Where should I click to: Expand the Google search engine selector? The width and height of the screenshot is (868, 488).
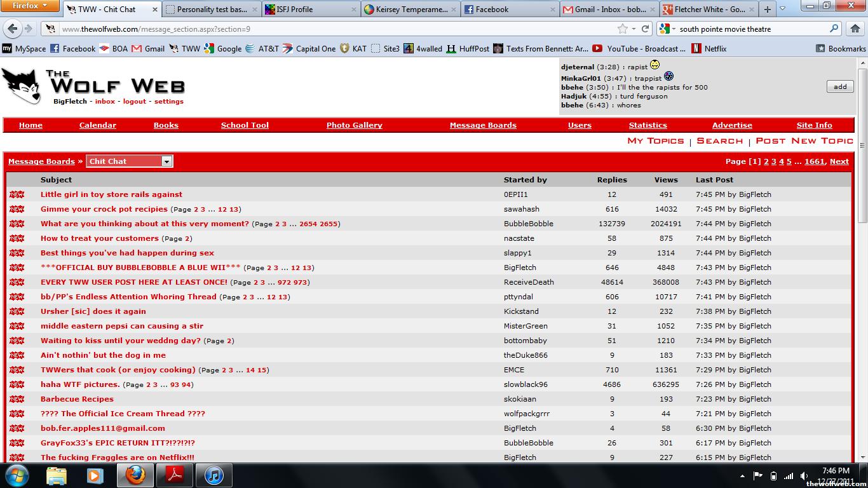point(667,29)
